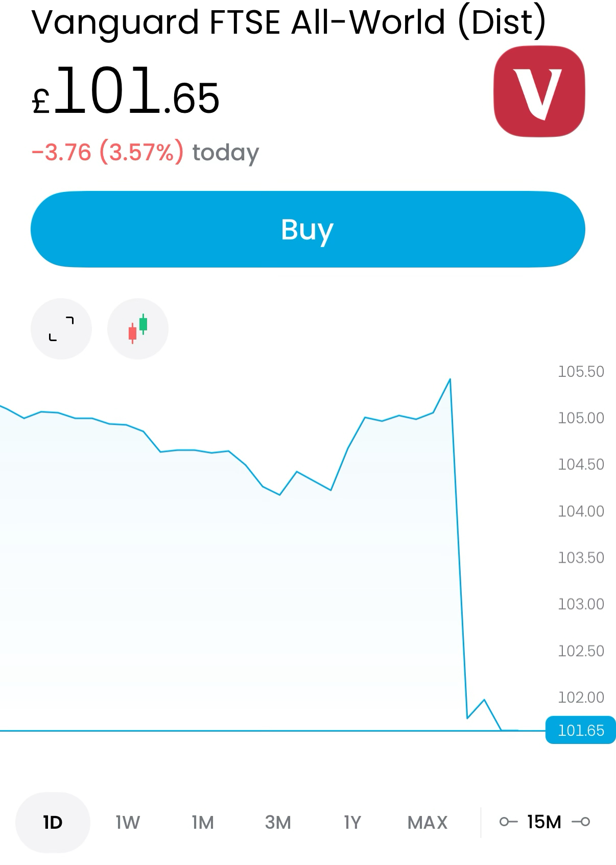Increase the 15M chart interval
616x865 pixels.
click(x=581, y=822)
